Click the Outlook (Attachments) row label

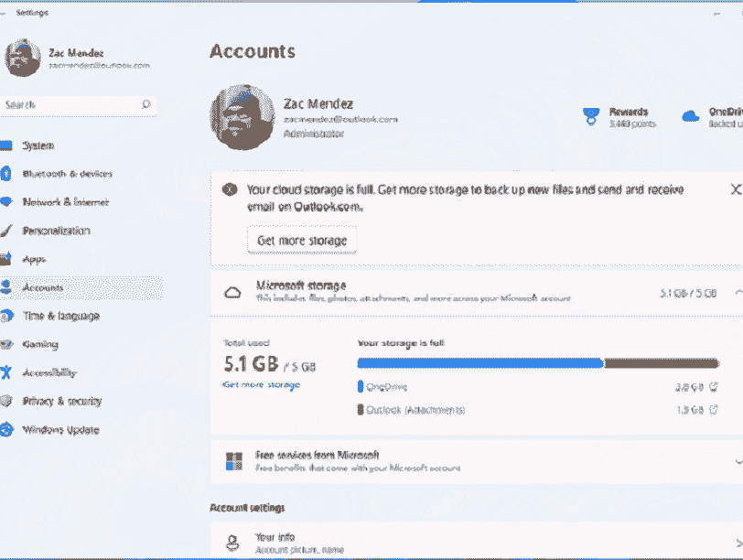pyautogui.click(x=415, y=410)
